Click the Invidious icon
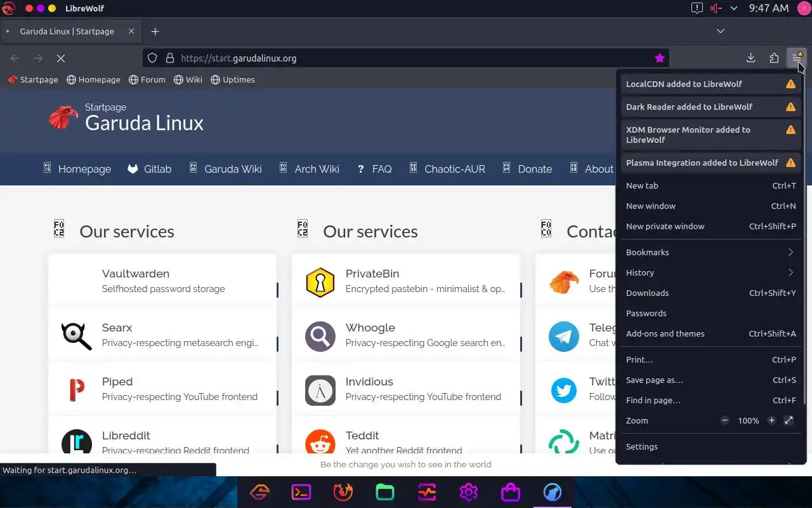 320,390
